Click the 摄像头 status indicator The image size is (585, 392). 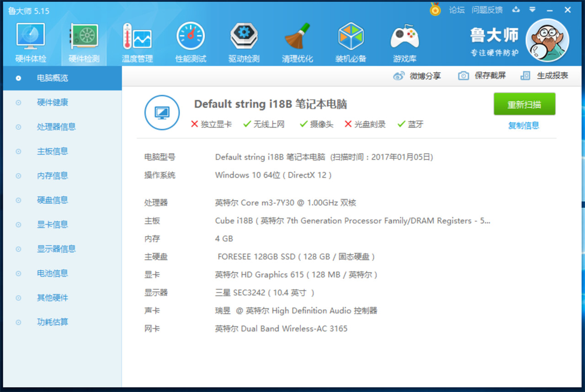point(316,124)
